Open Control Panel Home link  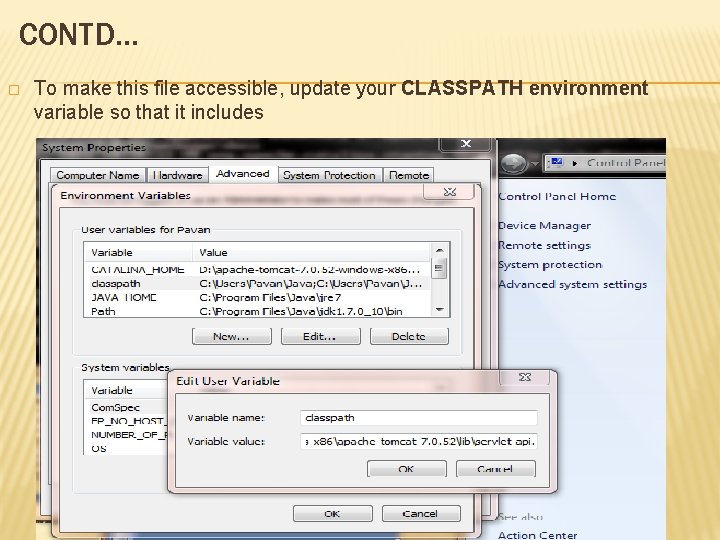click(x=557, y=197)
